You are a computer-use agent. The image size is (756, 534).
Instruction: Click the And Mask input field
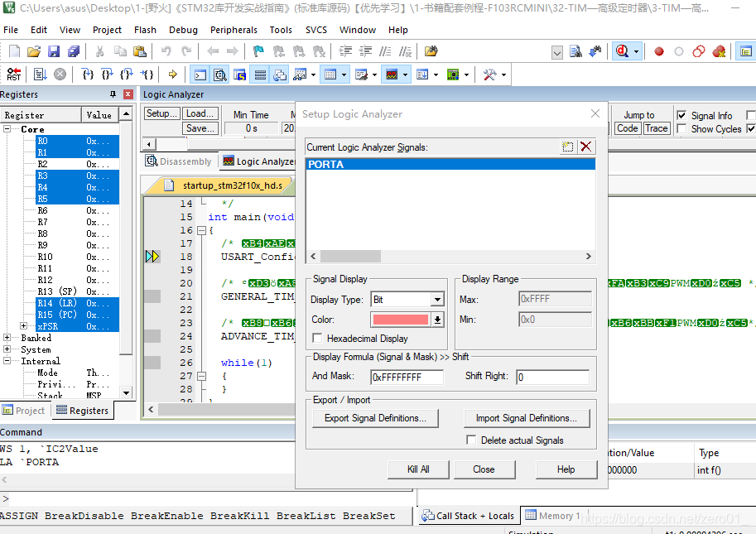407,377
